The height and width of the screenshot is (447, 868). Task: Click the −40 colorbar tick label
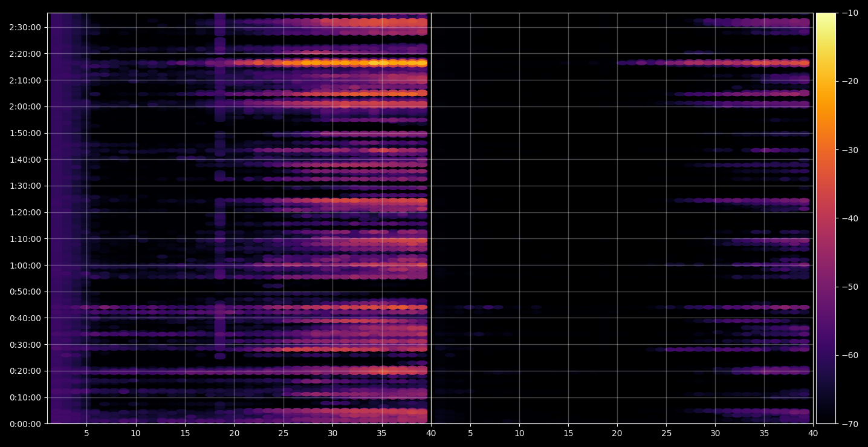point(849,218)
